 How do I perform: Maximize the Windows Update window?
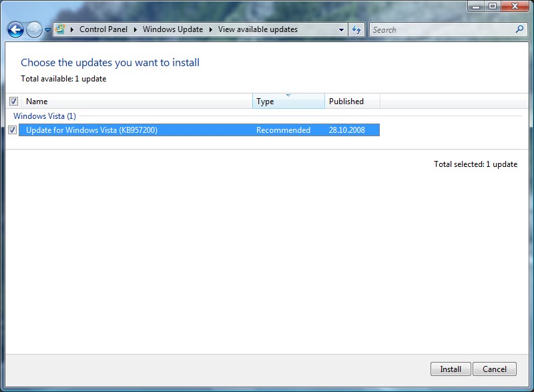pyautogui.click(x=493, y=6)
